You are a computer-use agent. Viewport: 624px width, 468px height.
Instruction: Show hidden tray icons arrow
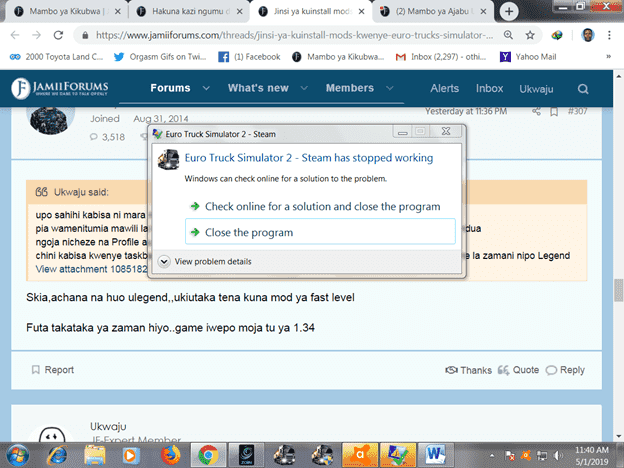[492, 455]
